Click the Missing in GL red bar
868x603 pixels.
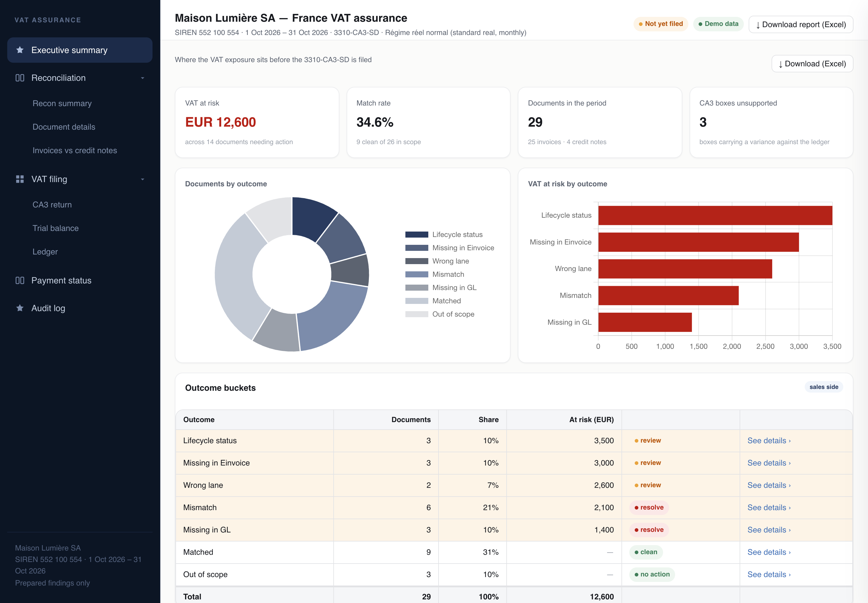[x=645, y=322]
